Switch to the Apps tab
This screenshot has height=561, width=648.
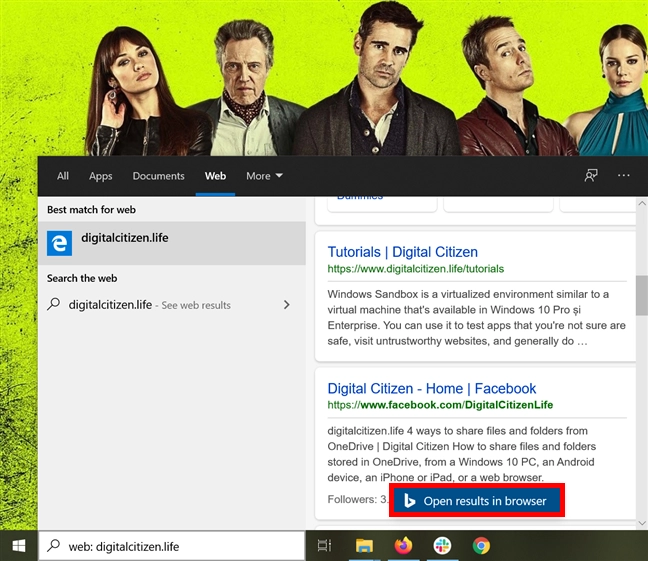pyautogui.click(x=100, y=176)
